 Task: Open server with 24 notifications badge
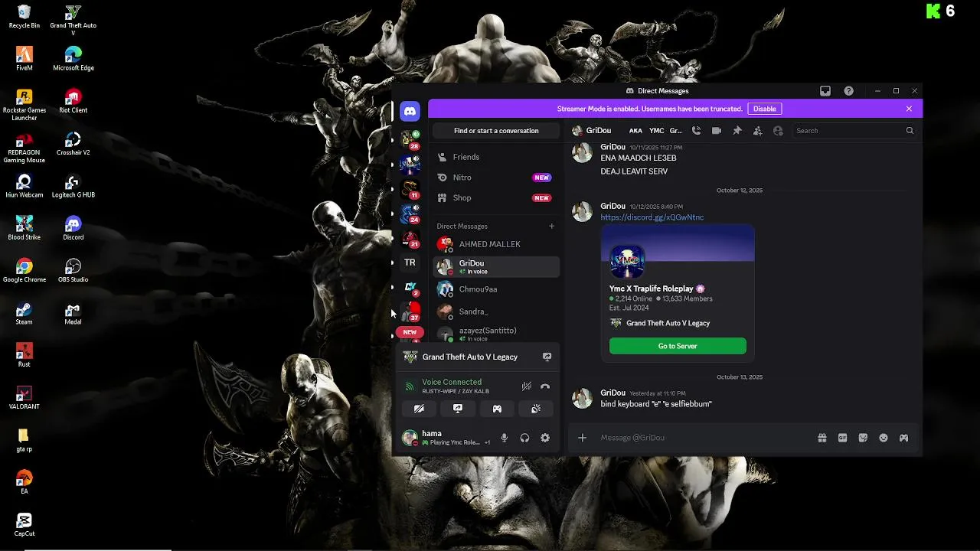click(x=410, y=213)
